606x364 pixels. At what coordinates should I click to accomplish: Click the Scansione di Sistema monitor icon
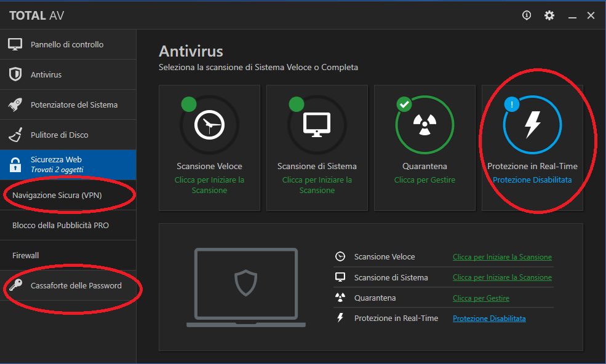tap(317, 125)
